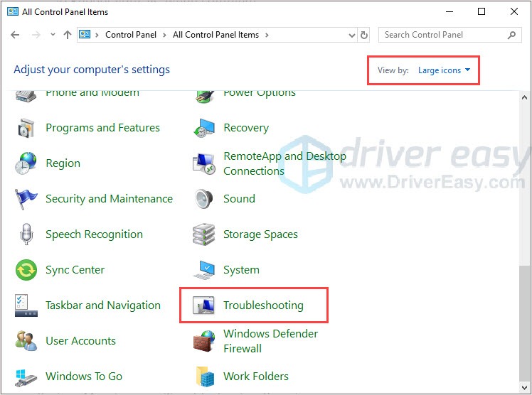Screen dimensions: 532x395
Task: Click the Programs and Features icon
Action: (x=26, y=128)
